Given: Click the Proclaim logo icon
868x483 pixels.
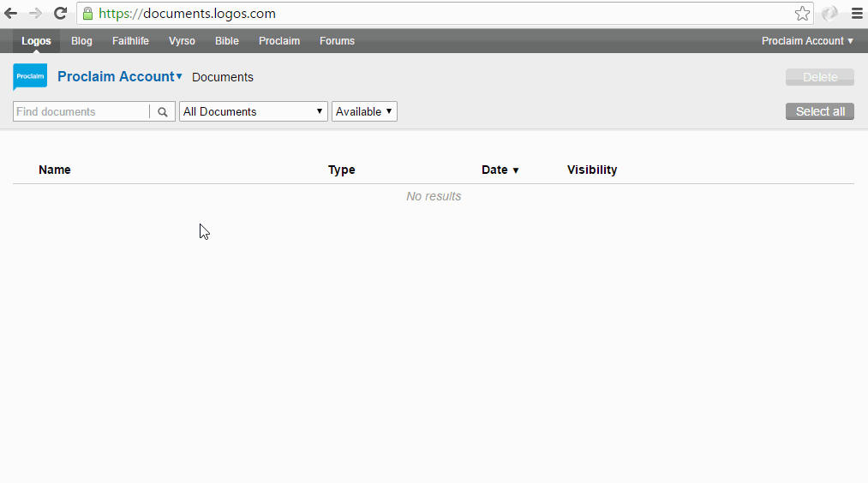Looking at the screenshot, I should (30, 76).
